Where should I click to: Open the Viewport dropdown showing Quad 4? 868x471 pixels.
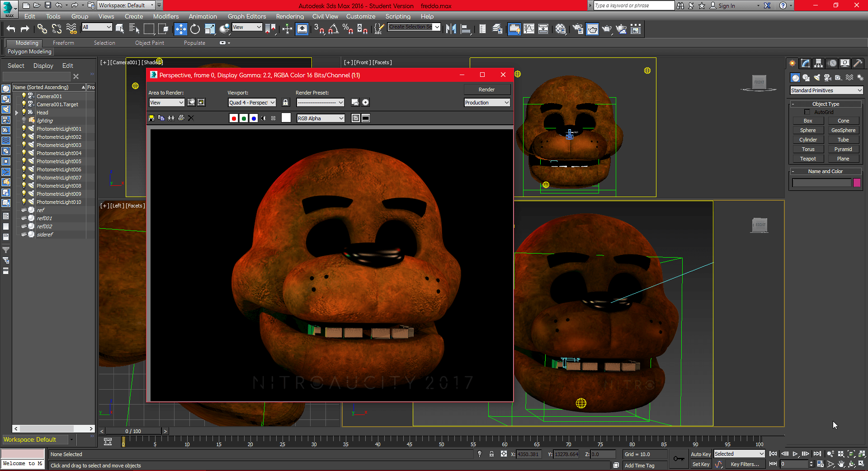(x=252, y=103)
